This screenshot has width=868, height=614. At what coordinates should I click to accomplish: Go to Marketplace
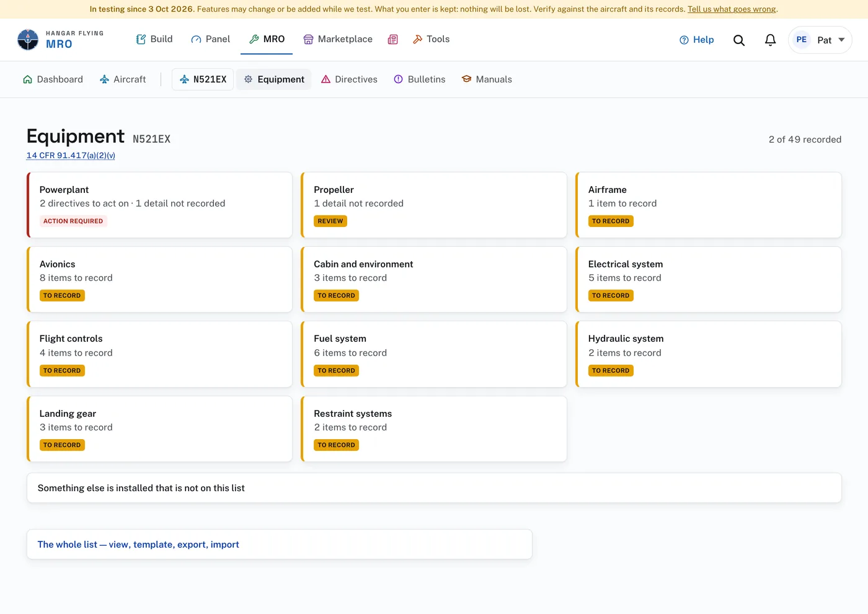338,39
